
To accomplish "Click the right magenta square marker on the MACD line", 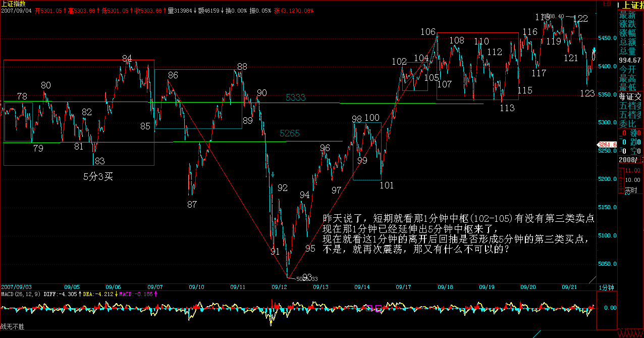I will [379, 308].
